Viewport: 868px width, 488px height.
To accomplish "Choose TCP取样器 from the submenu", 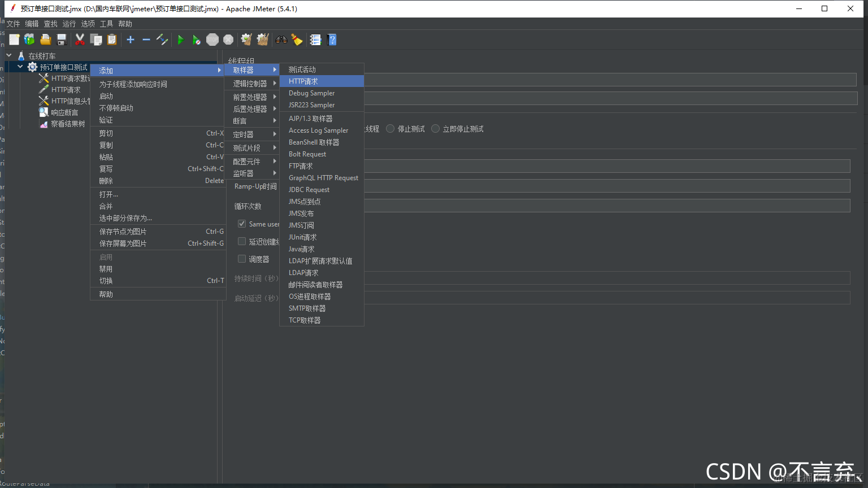I will (322, 320).
